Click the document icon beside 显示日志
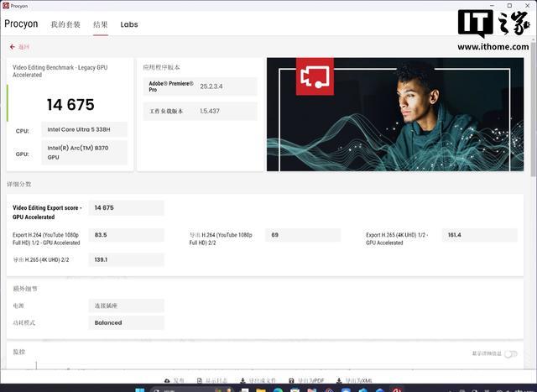 (x=200, y=381)
